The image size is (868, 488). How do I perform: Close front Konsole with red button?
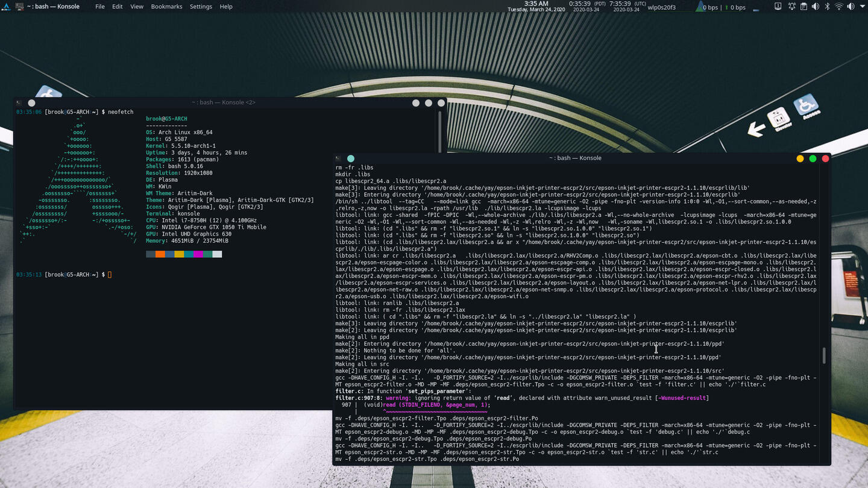click(x=825, y=158)
